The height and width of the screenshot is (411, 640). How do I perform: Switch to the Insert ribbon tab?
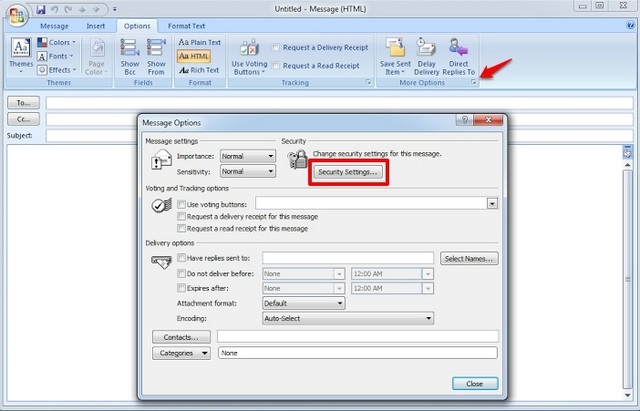point(96,25)
